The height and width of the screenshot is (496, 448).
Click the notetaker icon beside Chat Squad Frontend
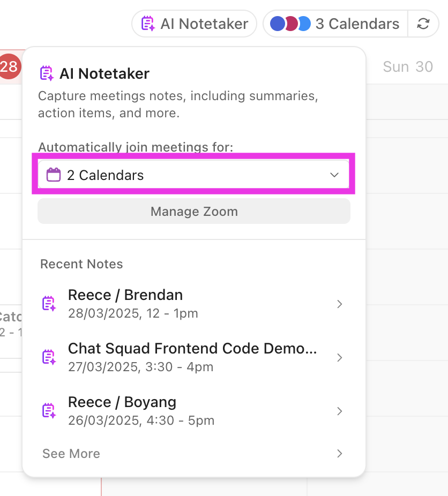click(49, 357)
